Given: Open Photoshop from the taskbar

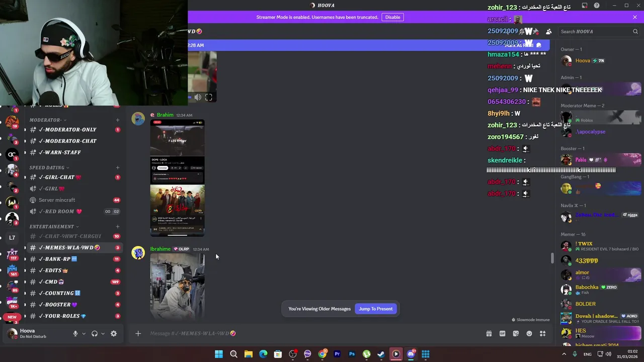Looking at the screenshot, I should [352, 354].
